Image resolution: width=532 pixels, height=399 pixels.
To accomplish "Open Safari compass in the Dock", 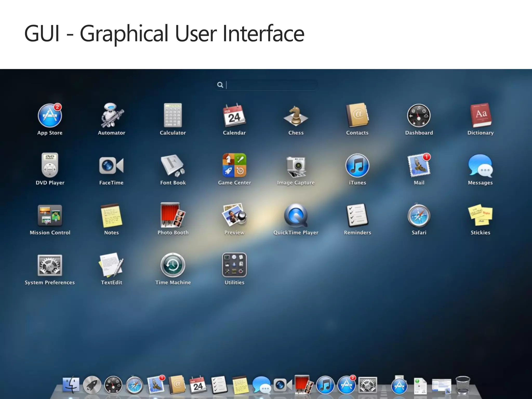I will 135,385.
